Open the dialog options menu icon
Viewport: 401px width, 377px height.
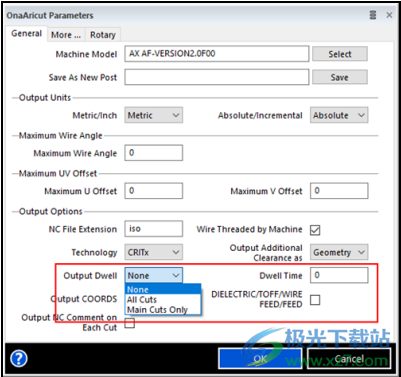[373, 15]
